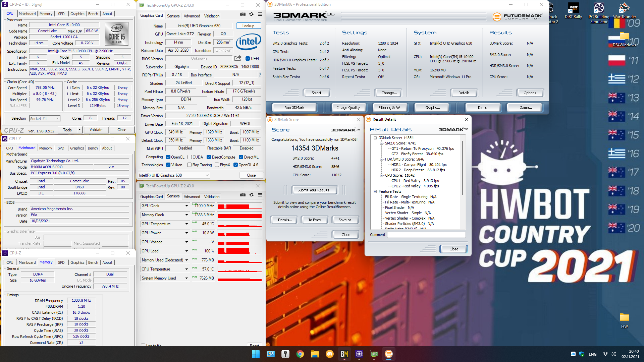Toggle DirectCompute checkbox
The height and width of the screenshot is (362, 644).
point(209,157)
